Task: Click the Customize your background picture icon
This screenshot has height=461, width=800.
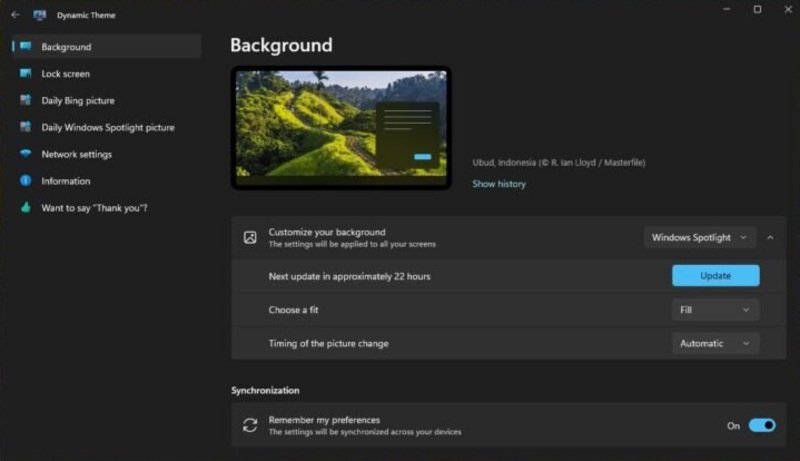Action: click(250, 238)
